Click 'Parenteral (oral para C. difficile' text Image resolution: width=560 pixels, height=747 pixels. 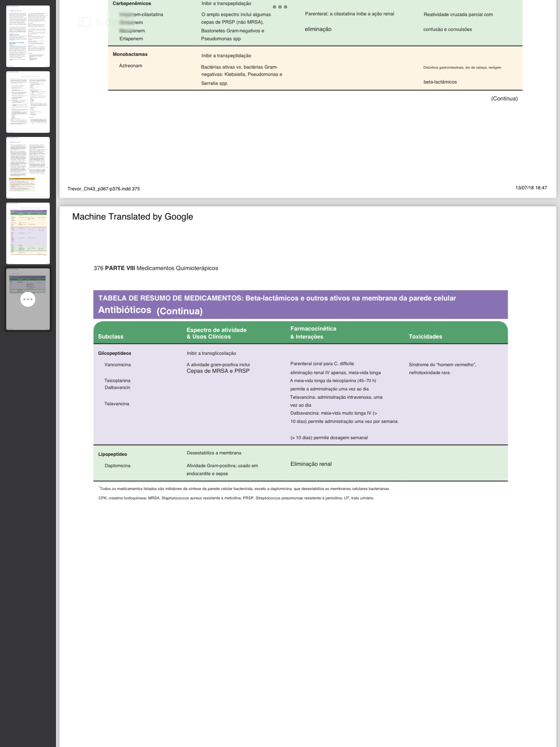pyautogui.click(x=322, y=363)
